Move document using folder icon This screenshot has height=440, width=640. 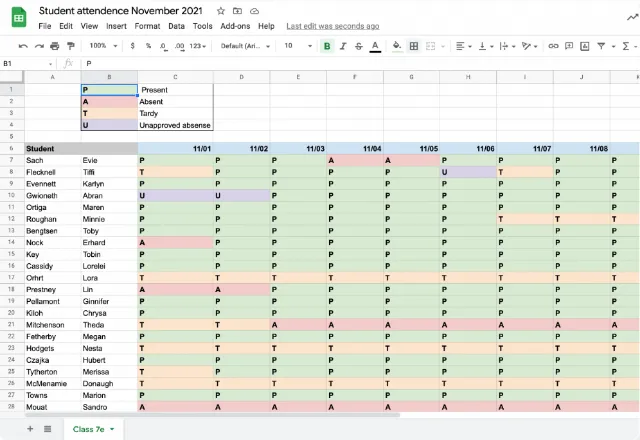[x=237, y=11]
